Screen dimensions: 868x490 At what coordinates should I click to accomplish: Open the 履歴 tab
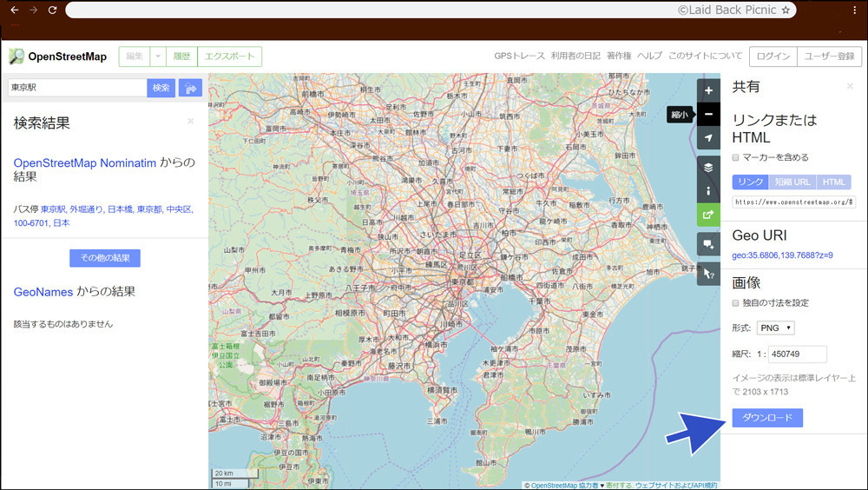tap(181, 56)
